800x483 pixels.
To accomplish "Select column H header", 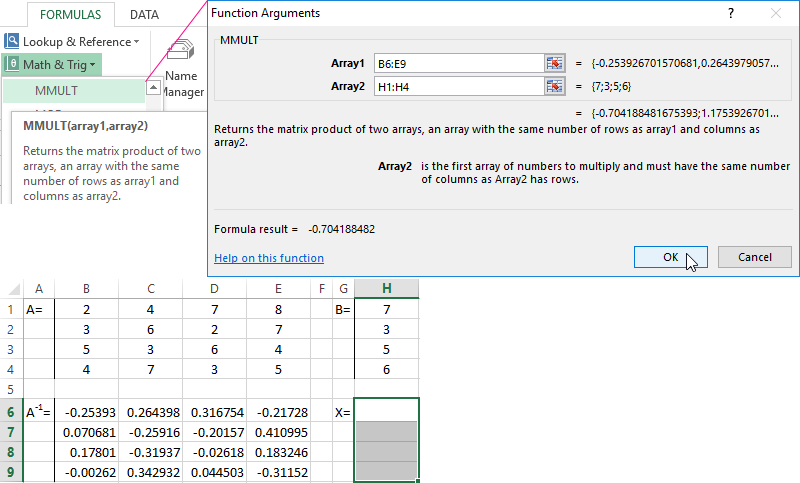I will point(386,289).
